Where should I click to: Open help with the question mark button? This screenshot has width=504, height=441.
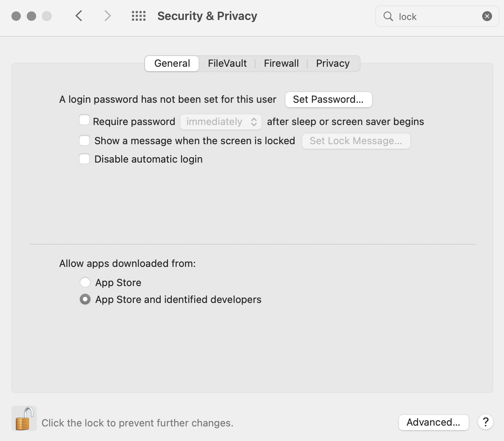click(485, 422)
